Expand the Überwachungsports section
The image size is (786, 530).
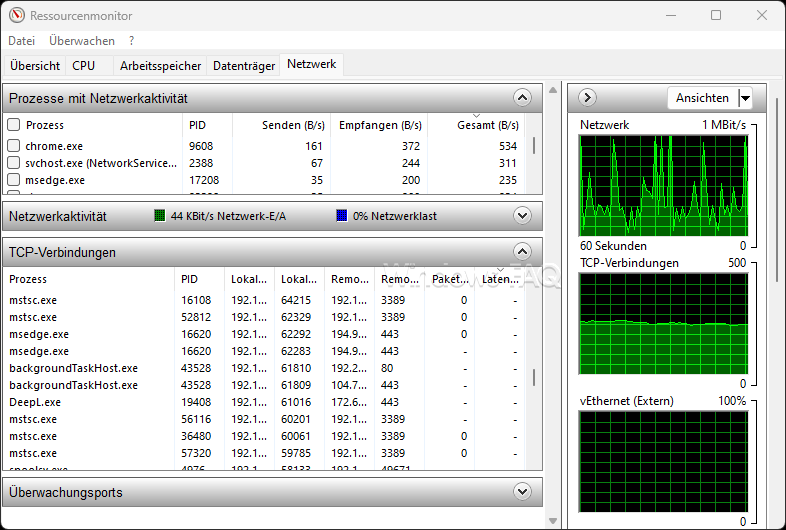click(x=522, y=491)
